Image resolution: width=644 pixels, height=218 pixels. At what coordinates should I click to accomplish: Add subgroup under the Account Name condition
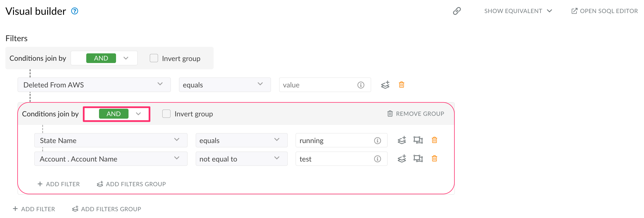click(401, 158)
